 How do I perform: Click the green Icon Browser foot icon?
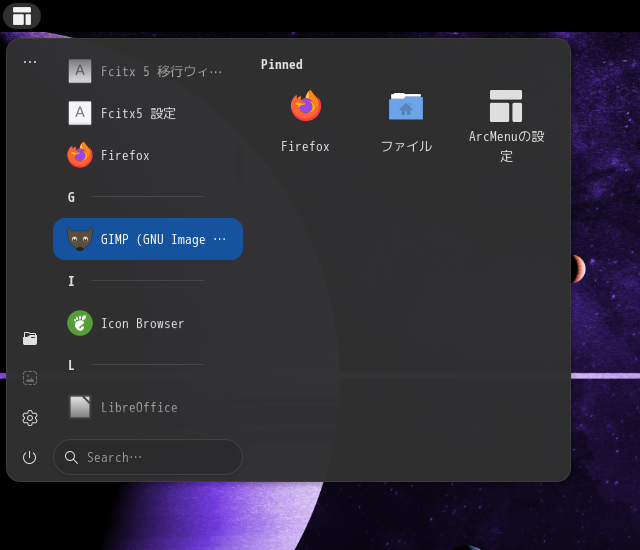(80, 323)
